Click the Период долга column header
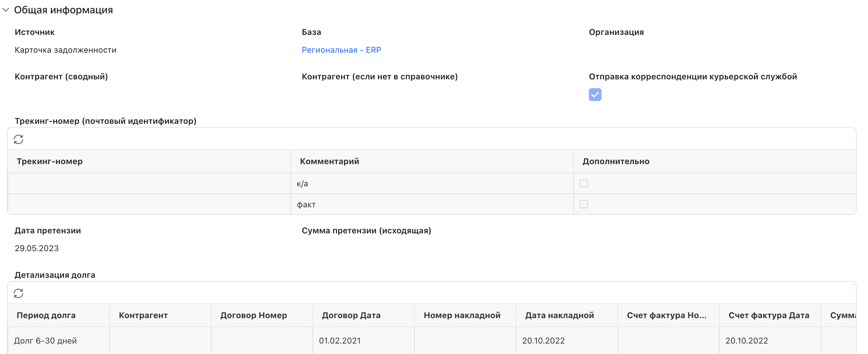Screen dimensions: 868x354 point(59,315)
